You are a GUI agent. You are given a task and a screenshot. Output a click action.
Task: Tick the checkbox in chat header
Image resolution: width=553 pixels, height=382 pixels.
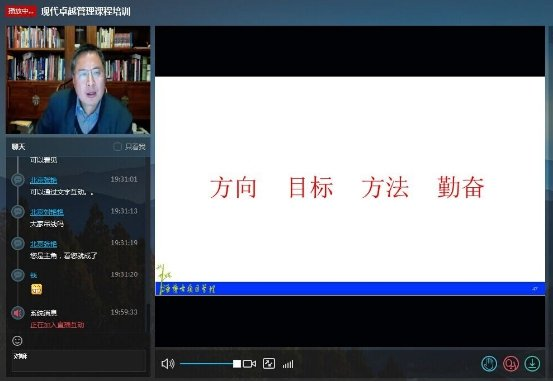117,146
